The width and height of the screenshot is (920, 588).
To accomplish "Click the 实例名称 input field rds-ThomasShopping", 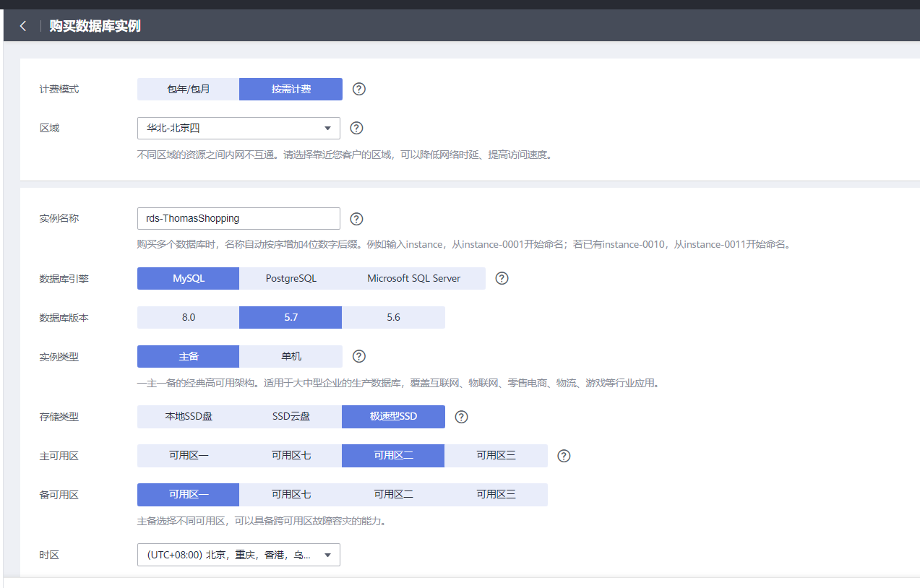I will [x=238, y=218].
